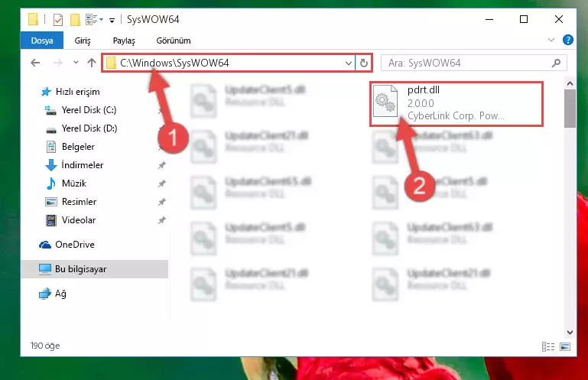Click the New folder icon in quick access toolbar
Image resolution: width=588 pixels, height=380 pixels.
[76, 20]
